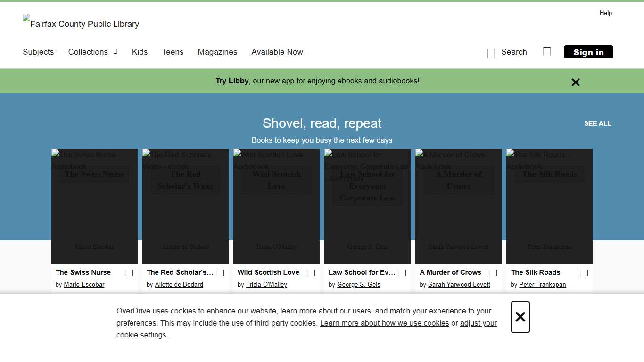
Task: Select the Teens menu item
Action: (173, 52)
